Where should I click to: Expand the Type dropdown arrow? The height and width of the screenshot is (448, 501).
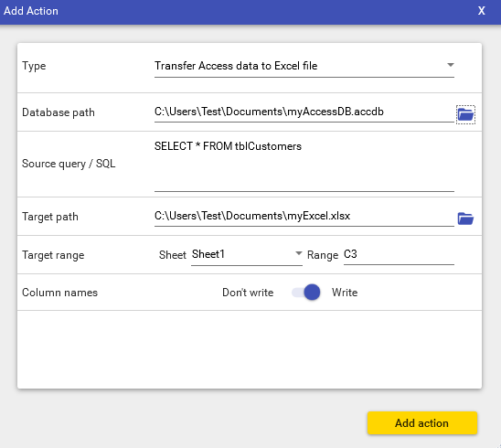pos(451,65)
